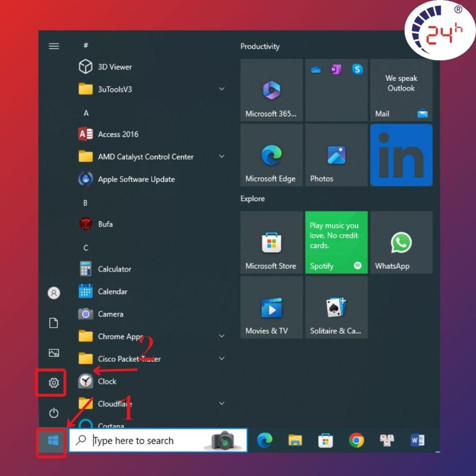Open the Microsoft 365 tile
476x476 pixels.
[x=271, y=90]
